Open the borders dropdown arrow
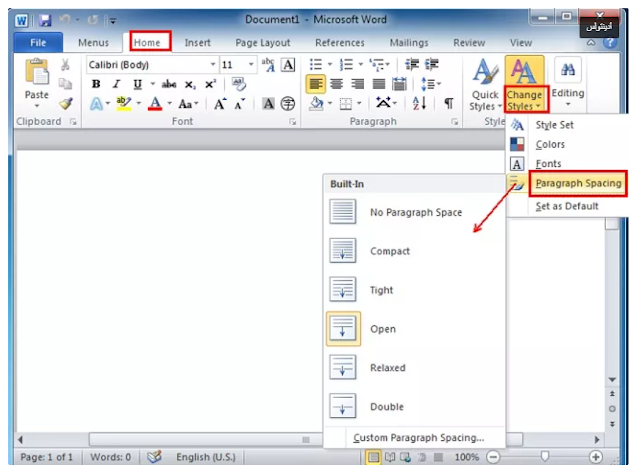This screenshot has height=476, width=639. coord(359,104)
